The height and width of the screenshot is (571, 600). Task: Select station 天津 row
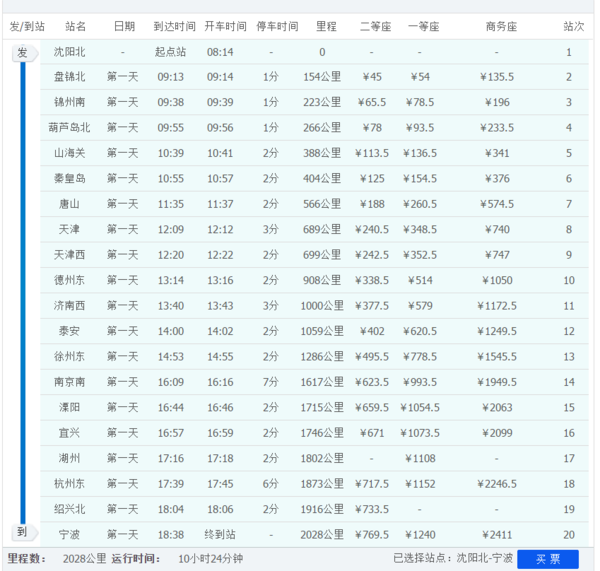click(x=314, y=230)
